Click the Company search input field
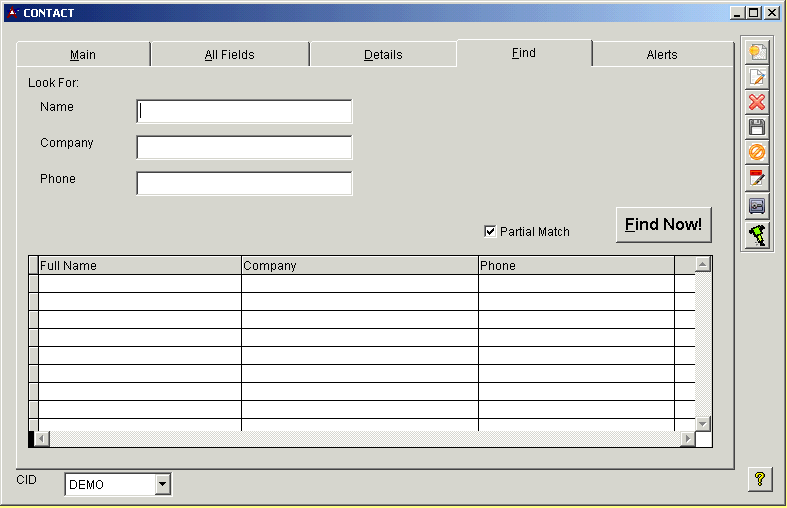Screen dimensions: 787x508 pyautogui.click(x=244, y=147)
